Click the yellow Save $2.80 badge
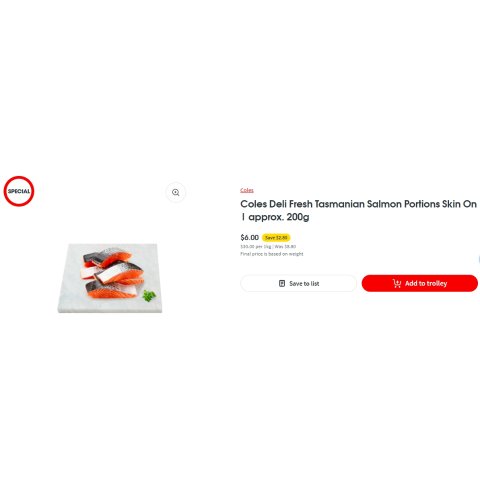 (x=276, y=238)
